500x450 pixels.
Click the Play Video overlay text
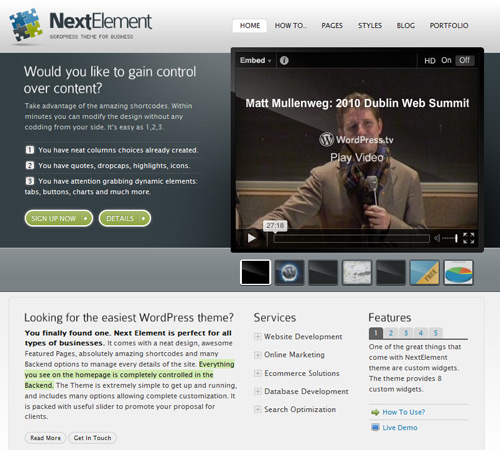(357, 157)
